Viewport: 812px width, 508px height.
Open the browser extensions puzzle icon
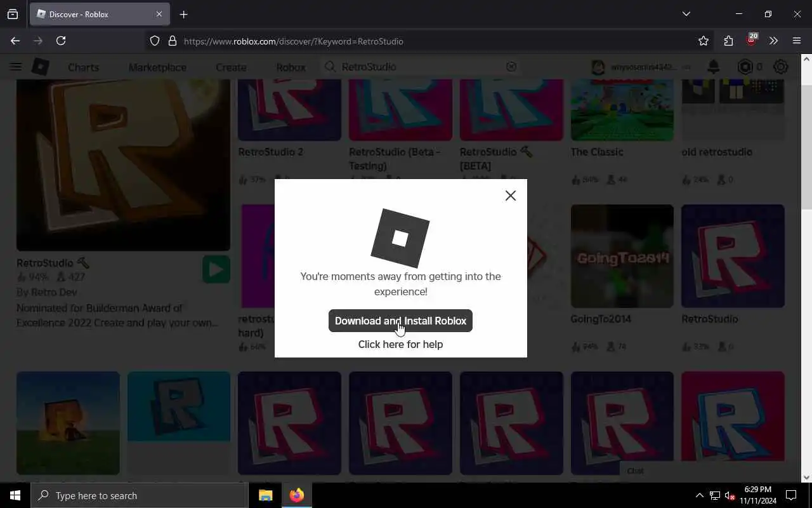pyautogui.click(x=728, y=41)
